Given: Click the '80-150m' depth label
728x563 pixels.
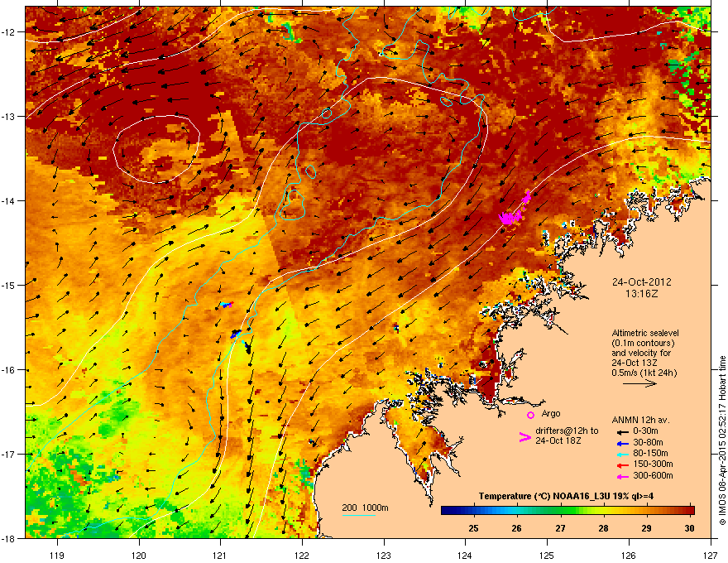Looking at the screenshot, I should [650, 453].
